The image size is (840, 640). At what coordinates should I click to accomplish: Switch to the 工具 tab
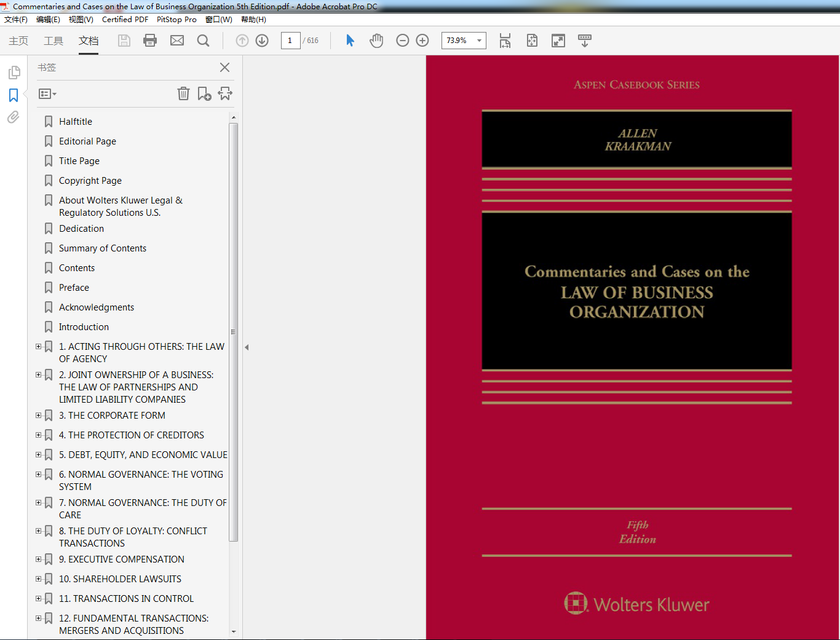[53, 41]
